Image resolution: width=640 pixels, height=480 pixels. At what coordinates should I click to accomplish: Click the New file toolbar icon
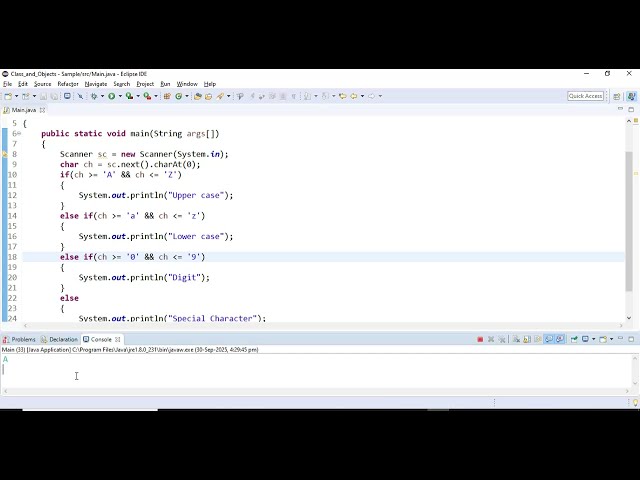click(x=8, y=96)
